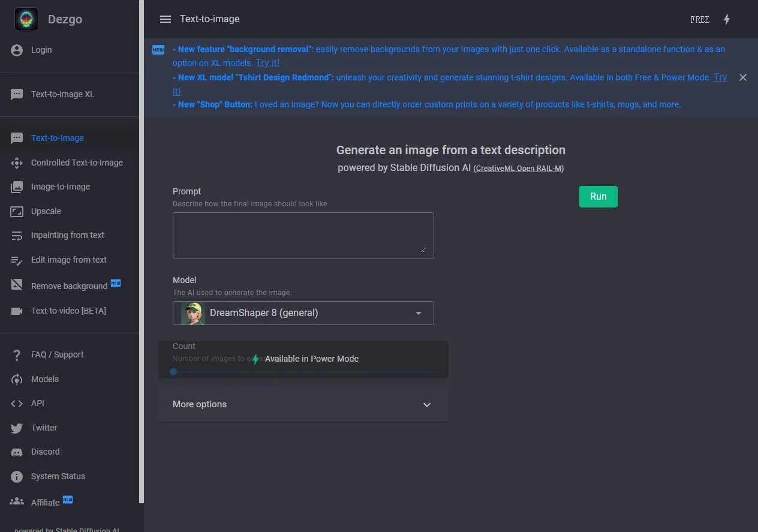Open Controlled Text-to-Image page
The image size is (758, 532).
click(x=70, y=163)
